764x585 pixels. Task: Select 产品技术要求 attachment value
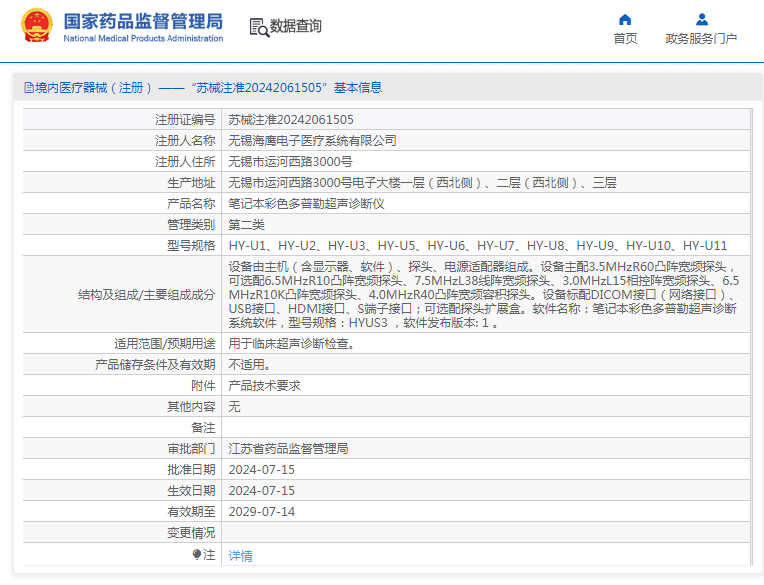[x=265, y=386]
